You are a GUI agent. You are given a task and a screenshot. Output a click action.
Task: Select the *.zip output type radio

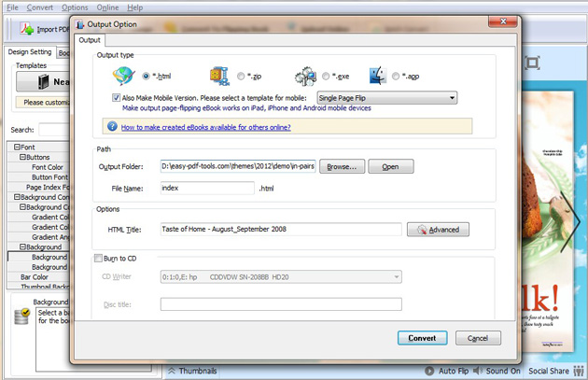tap(241, 77)
